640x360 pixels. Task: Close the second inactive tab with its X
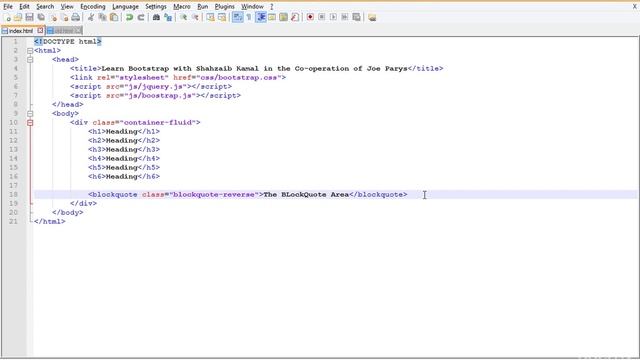click(78, 30)
